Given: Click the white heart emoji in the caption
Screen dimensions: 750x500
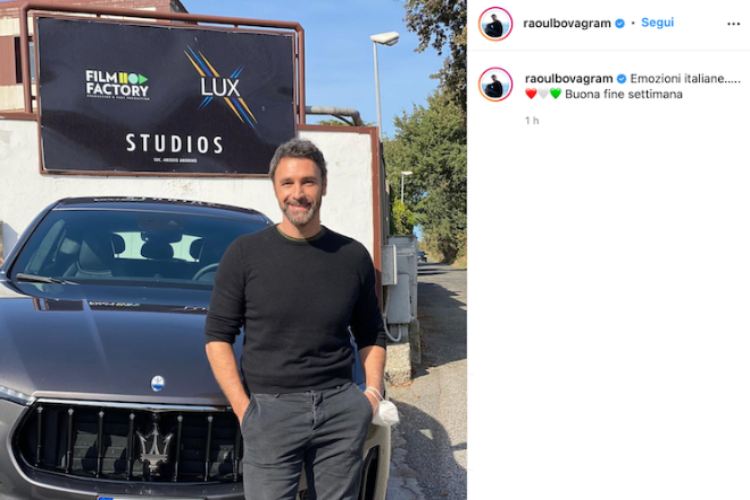Looking at the screenshot, I should click(x=543, y=94).
